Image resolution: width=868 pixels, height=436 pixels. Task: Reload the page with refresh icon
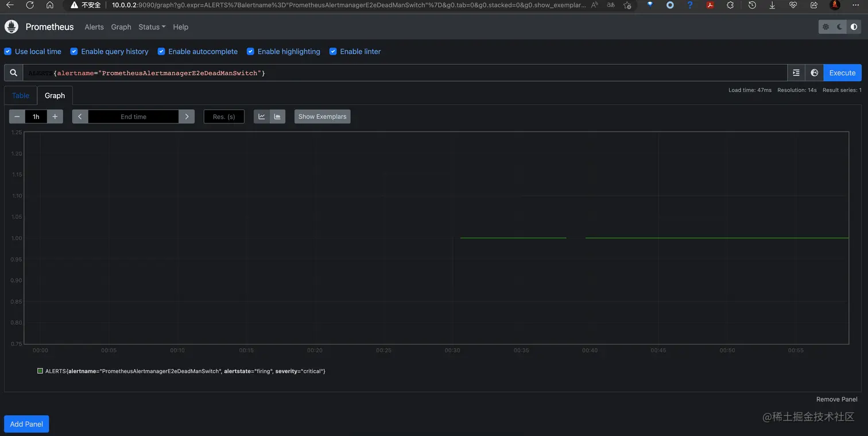pyautogui.click(x=30, y=5)
